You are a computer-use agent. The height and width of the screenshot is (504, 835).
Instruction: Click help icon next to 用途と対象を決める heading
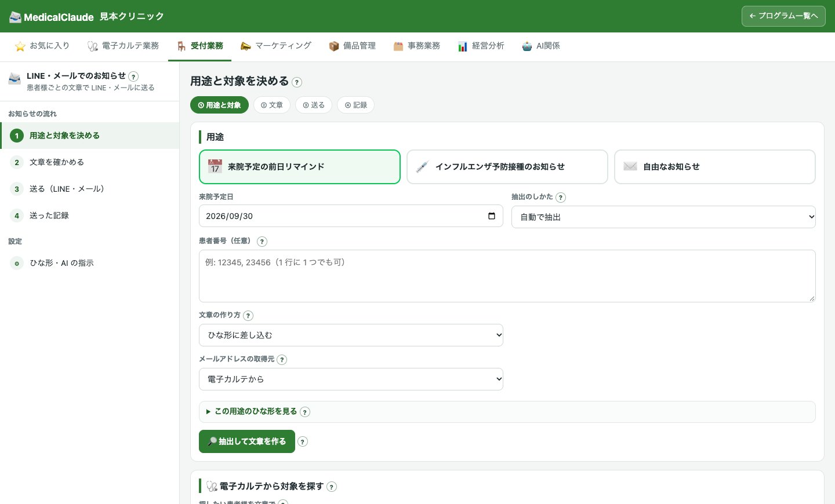tap(297, 82)
